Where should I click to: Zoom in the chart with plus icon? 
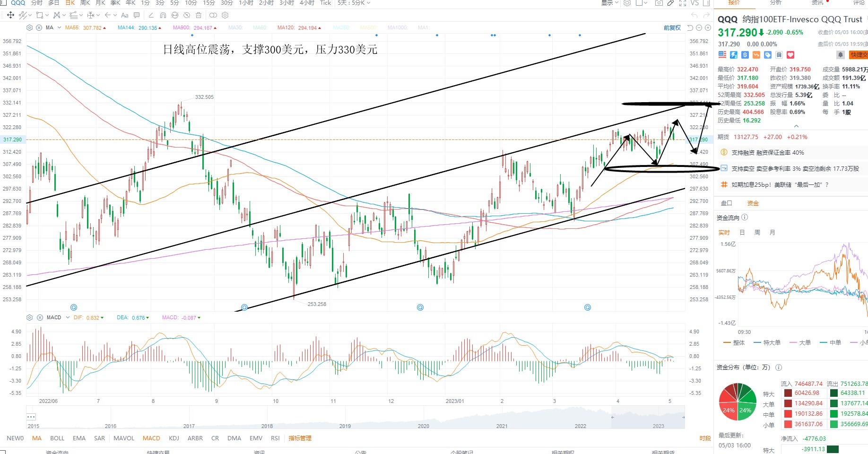(708, 27)
